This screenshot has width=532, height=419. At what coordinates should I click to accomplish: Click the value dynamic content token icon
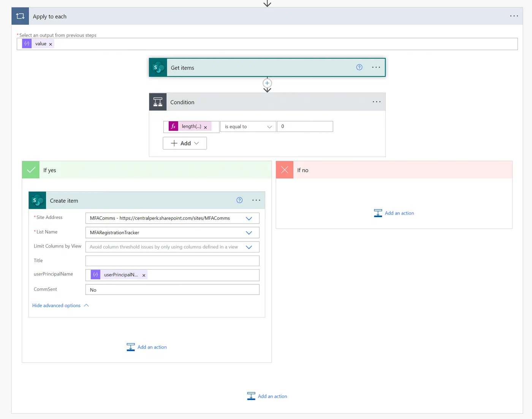point(27,44)
